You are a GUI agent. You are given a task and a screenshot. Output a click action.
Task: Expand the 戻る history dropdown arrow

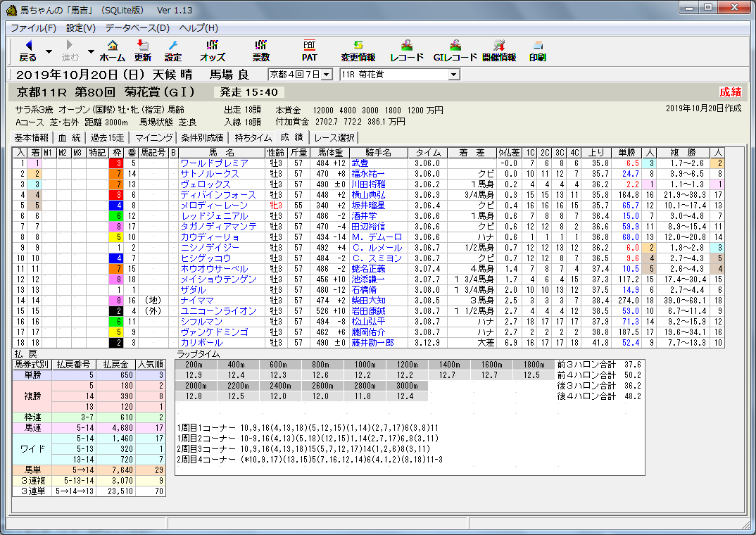coord(49,51)
